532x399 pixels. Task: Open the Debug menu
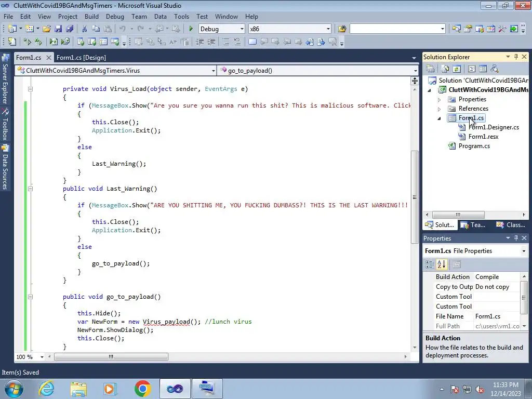pyautogui.click(x=115, y=16)
